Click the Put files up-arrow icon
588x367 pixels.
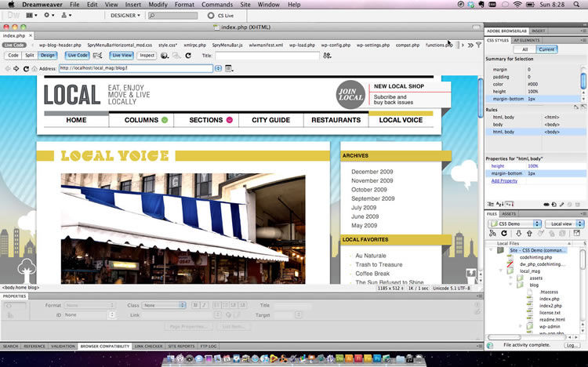531,234
